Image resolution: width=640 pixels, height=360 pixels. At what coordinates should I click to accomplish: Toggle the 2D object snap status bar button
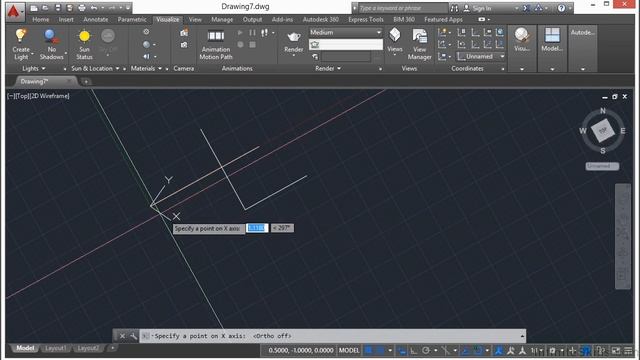pos(478,351)
